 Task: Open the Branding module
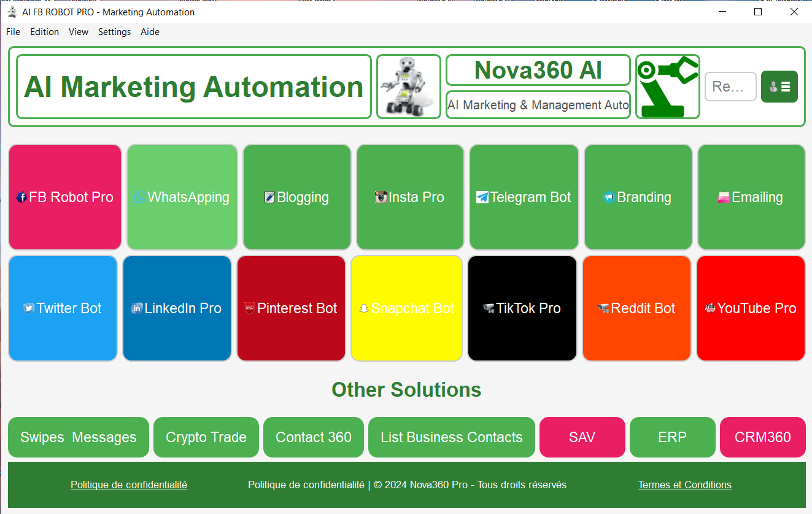[x=638, y=197]
